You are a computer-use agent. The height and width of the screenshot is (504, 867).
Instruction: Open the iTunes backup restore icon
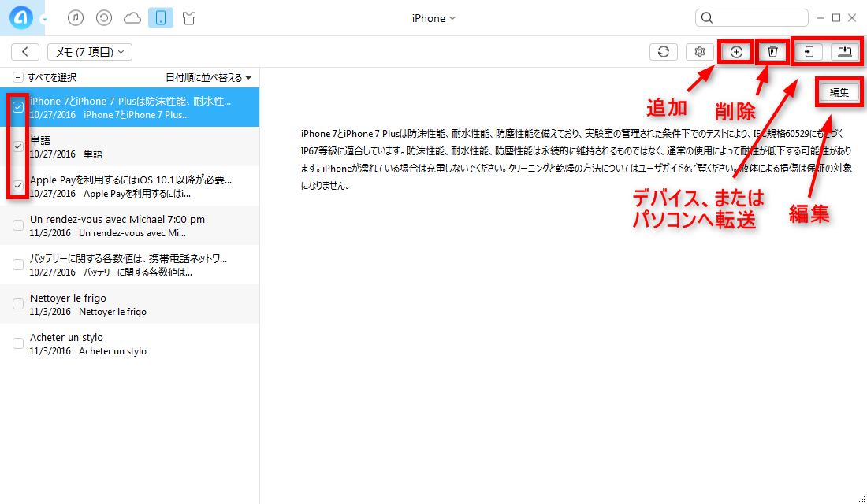[x=104, y=18]
